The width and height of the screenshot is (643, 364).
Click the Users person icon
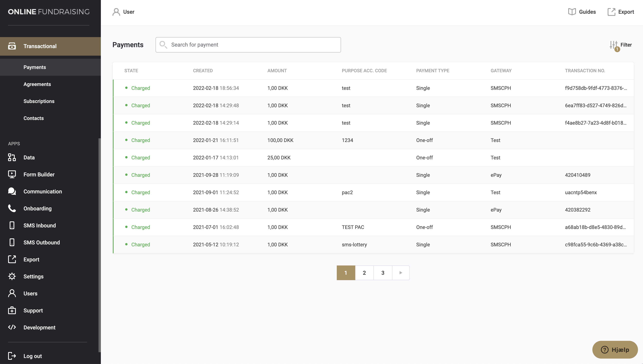(x=12, y=293)
